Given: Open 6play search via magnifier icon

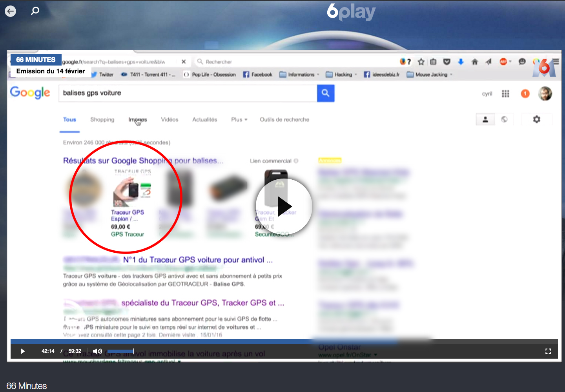Looking at the screenshot, I should pyautogui.click(x=35, y=11).
